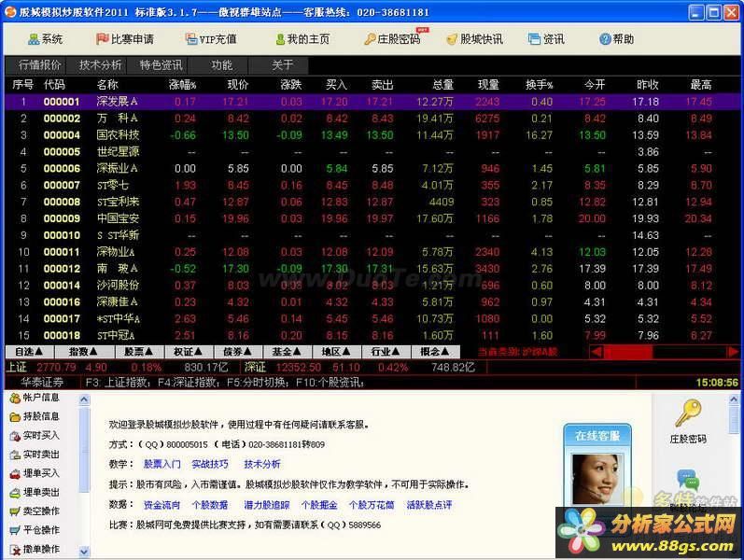Select 实时卖出 in the sidebar

click(x=35, y=455)
